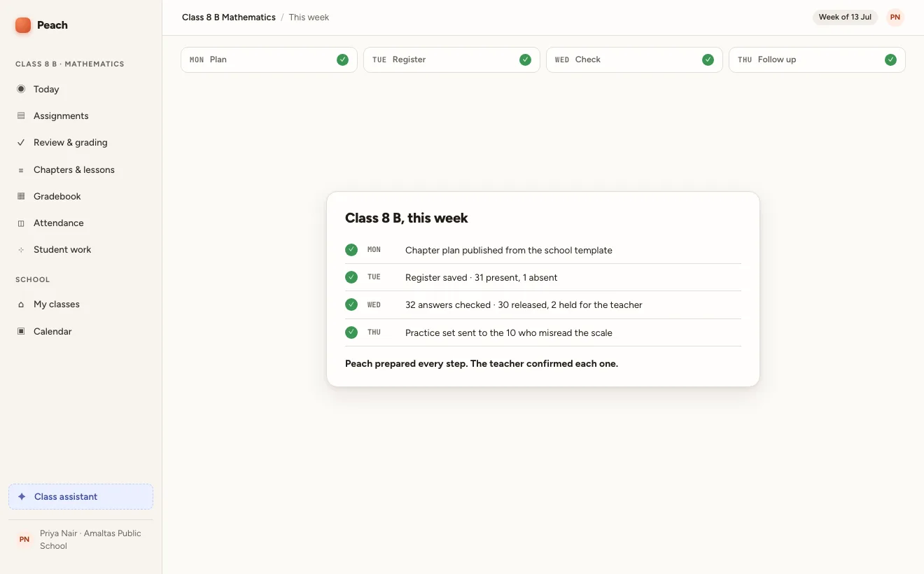This screenshot has width=924, height=574.
Task: Click the green check beside Chapter plan published
Action: (x=351, y=250)
